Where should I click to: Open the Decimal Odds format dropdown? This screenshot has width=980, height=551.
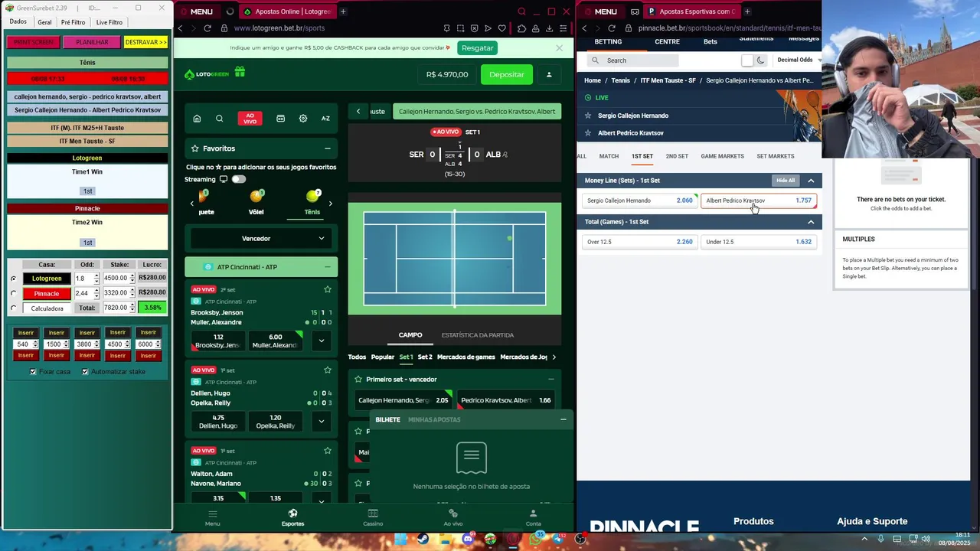click(x=799, y=60)
